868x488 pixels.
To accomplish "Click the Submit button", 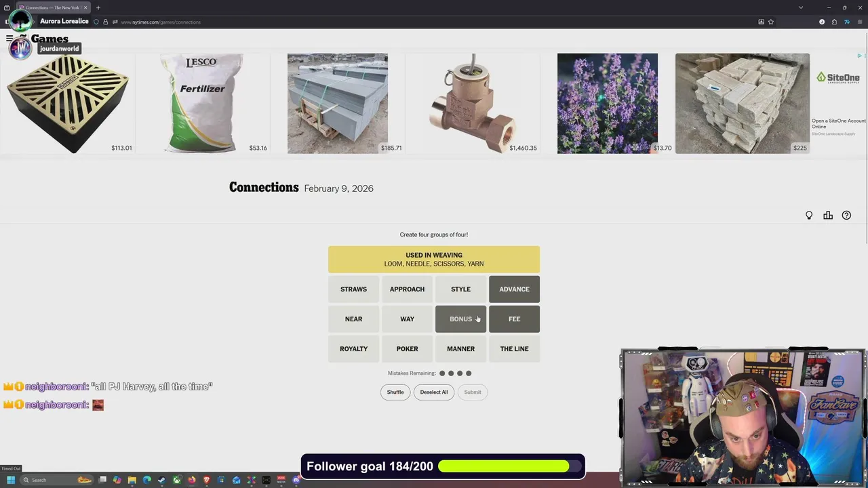I will 473,392.
